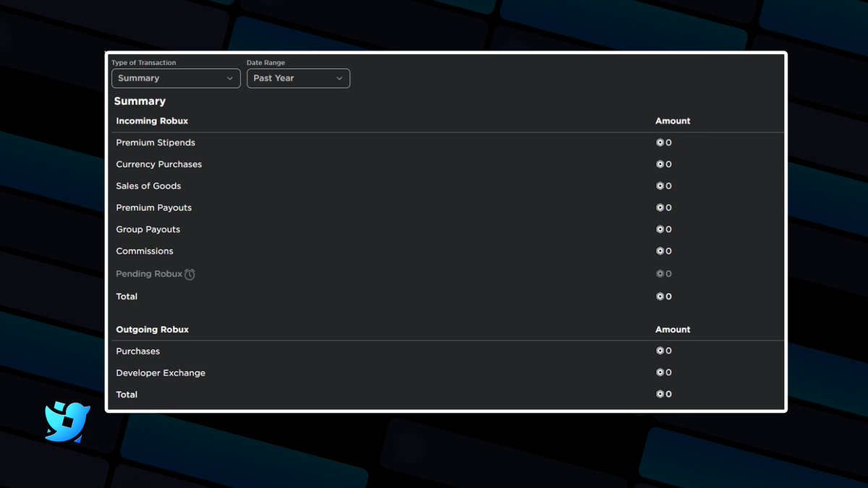Click the Outgoing Robux header
The width and height of the screenshot is (868, 488).
tap(152, 329)
